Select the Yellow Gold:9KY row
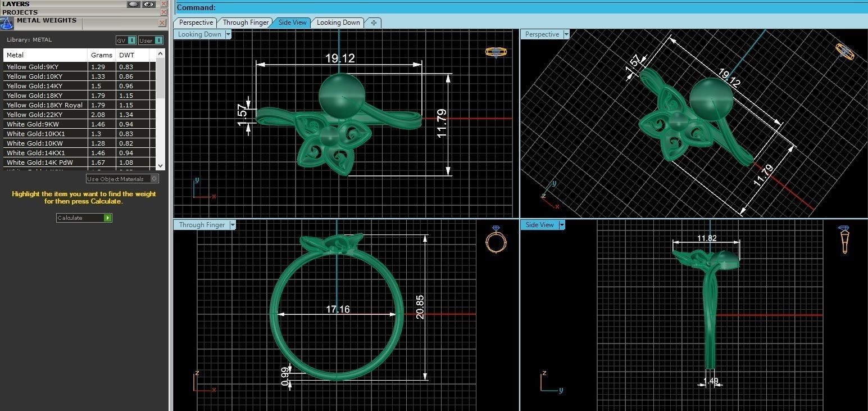 [79, 67]
